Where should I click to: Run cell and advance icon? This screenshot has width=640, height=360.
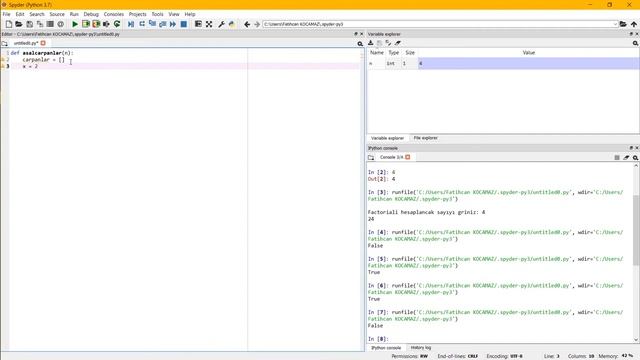click(96, 24)
